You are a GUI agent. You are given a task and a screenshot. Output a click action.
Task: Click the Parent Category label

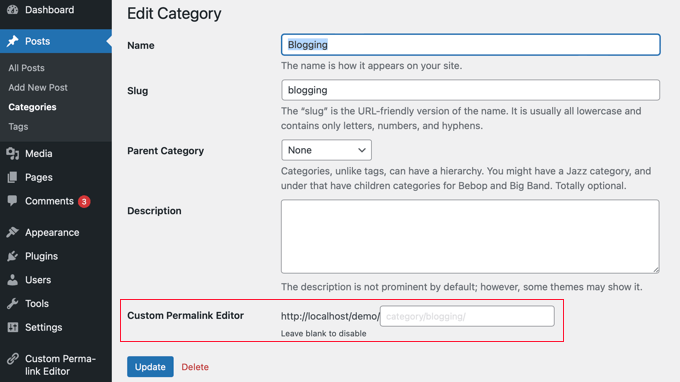165,150
